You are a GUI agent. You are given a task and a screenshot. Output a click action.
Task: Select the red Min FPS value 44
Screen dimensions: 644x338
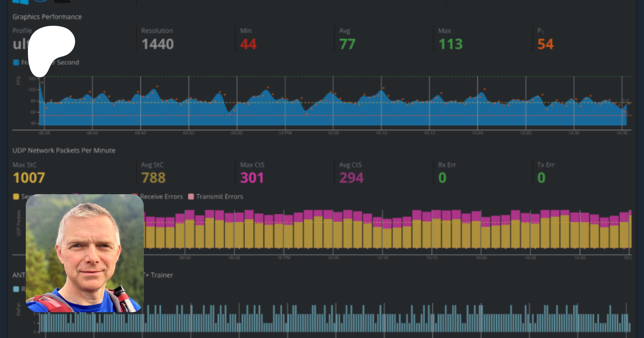tap(248, 44)
